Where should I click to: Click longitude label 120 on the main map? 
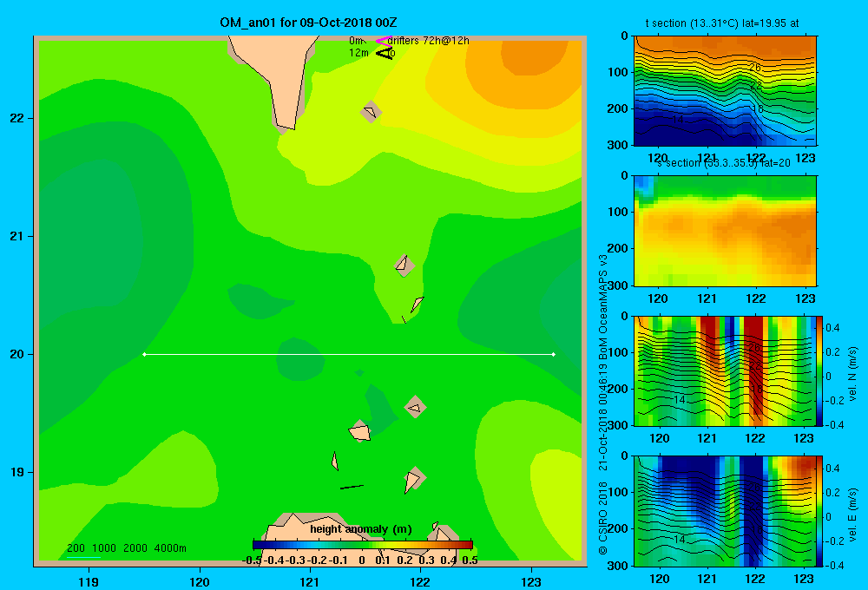coord(200,581)
